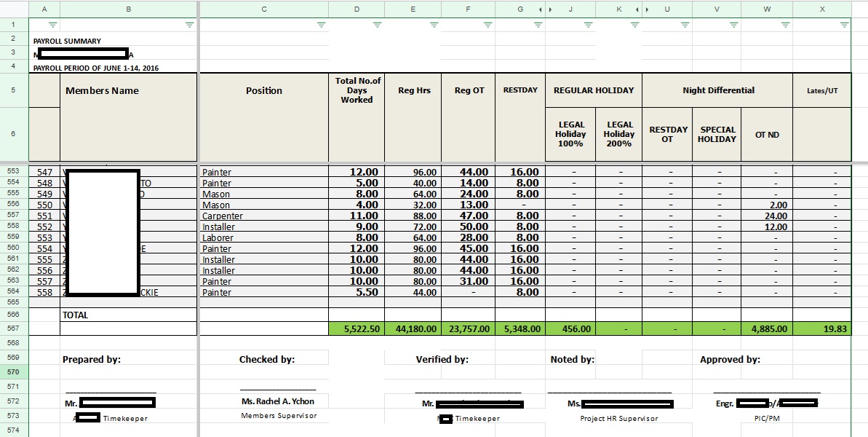The width and height of the screenshot is (868, 437).
Task: Click the TOTAL label cell
Action: (129, 315)
